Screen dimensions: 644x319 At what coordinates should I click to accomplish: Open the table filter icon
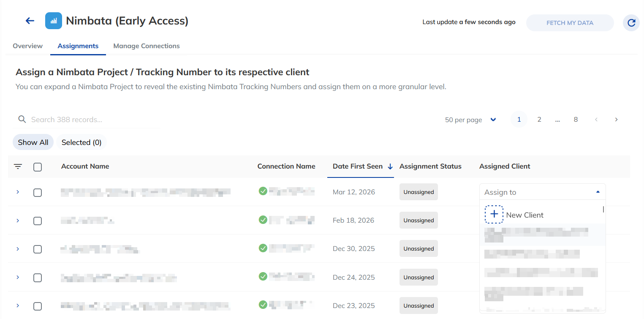coord(18,166)
